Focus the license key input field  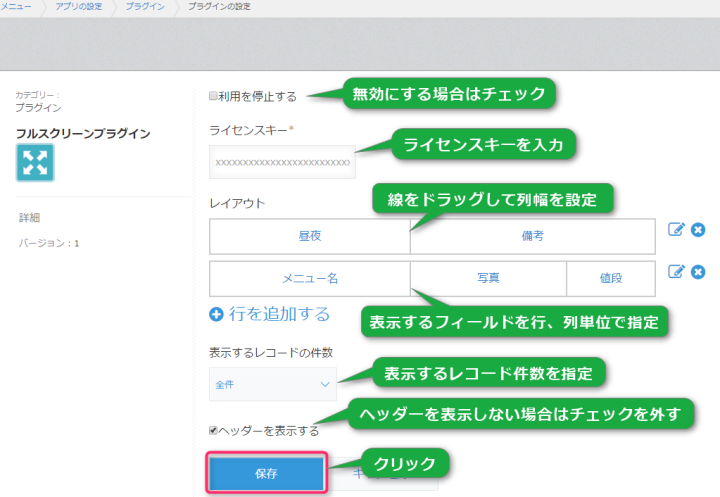pyautogui.click(x=282, y=162)
